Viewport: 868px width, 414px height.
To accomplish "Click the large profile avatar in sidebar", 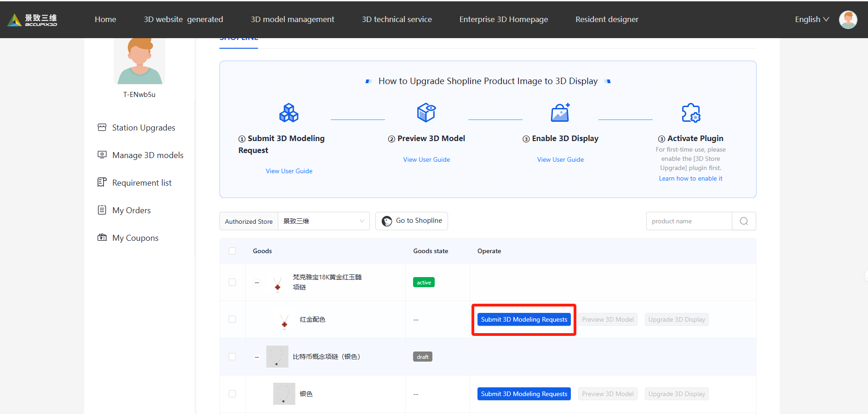I will (x=139, y=61).
